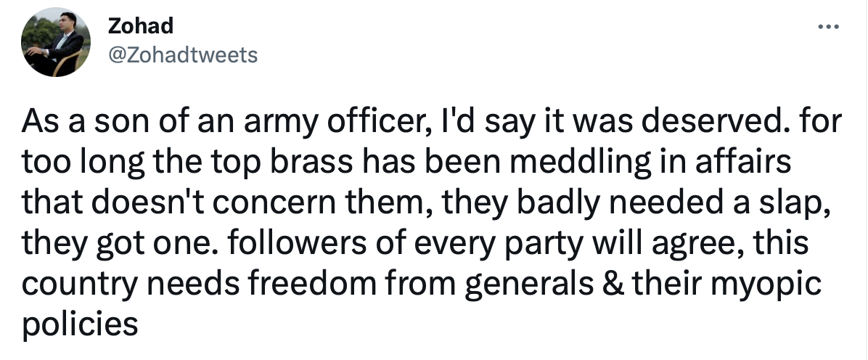868x360 pixels.
Task: Click the tweet's first line mentioning army officer
Action: coord(432,123)
